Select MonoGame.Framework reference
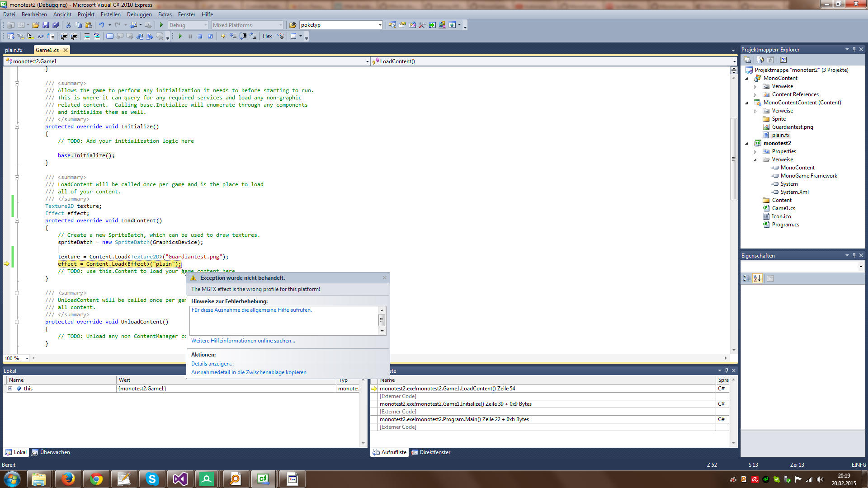The image size is (868, 488). [x=809, y=176]
